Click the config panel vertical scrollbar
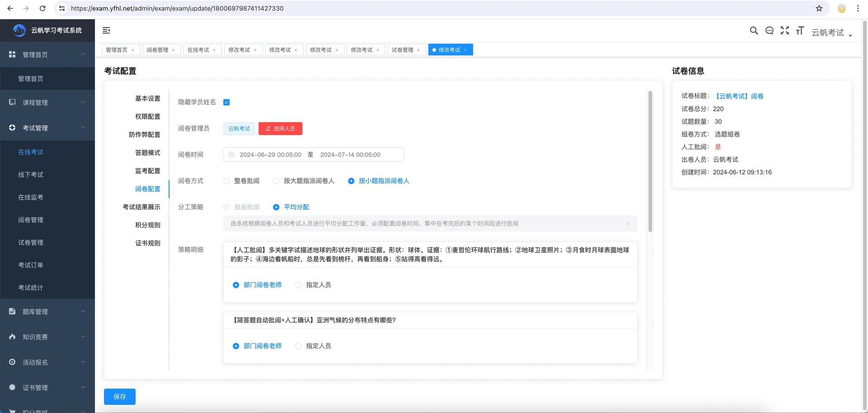This screenshot has width=868, height=413. (650, 161)
